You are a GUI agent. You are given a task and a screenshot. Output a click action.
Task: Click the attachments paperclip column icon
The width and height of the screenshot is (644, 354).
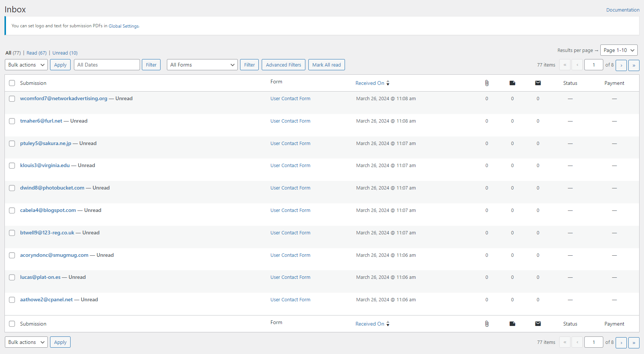click(487, 83)
